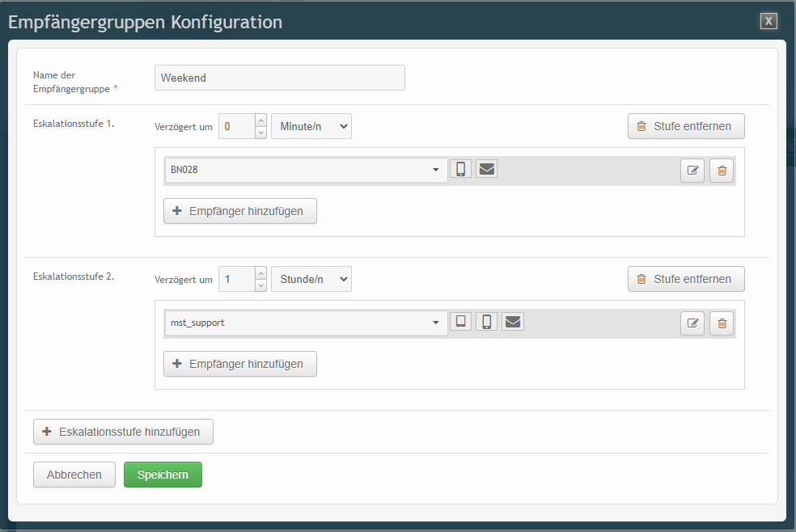Click the delay field showing 1
The height and width of the screenshot is (532, 796).
[x=237, y=279]
